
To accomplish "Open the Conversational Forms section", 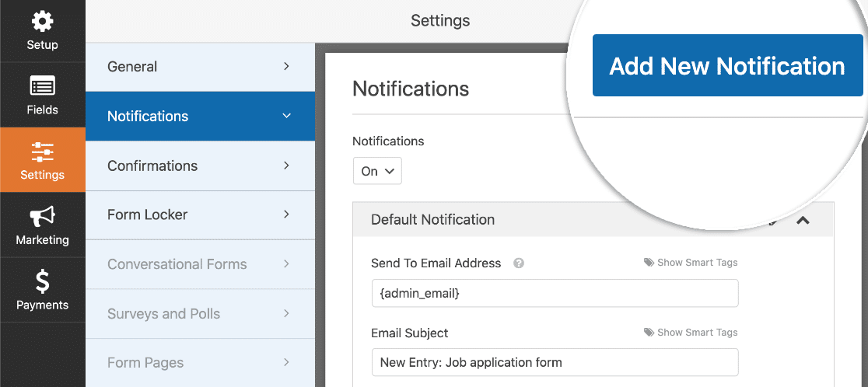I will click(201, 264).
